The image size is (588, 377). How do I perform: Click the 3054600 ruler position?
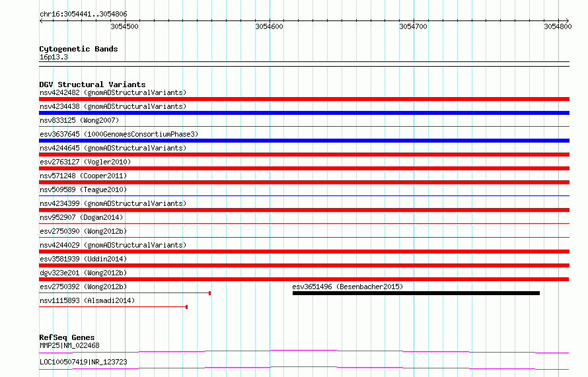click(x=270, y=26)
